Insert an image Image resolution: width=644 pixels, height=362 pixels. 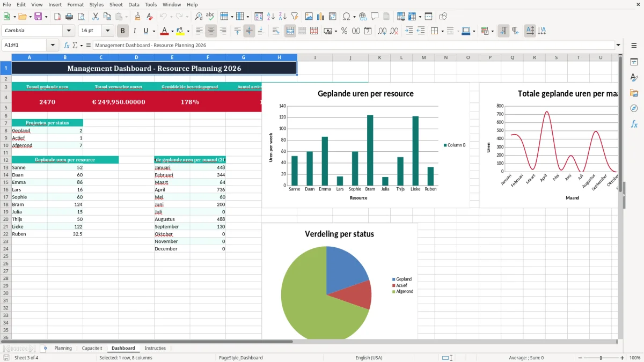pos(309,17)
